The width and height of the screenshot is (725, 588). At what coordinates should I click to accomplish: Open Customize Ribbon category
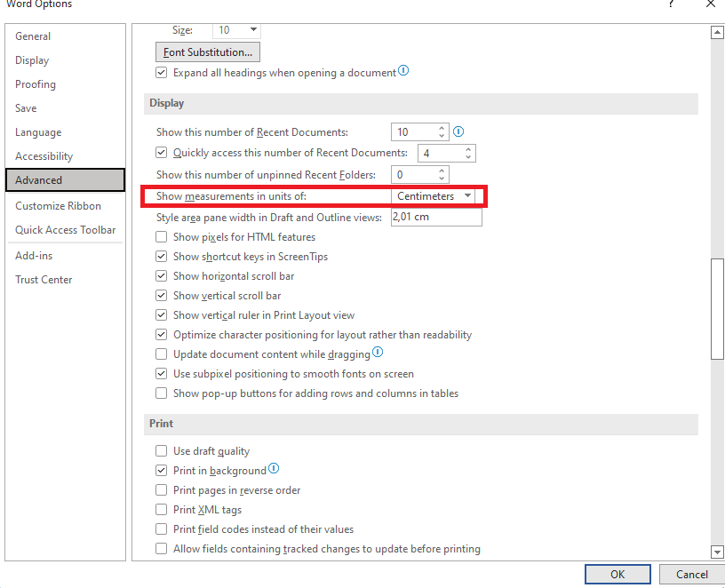[x=65, y=206]
